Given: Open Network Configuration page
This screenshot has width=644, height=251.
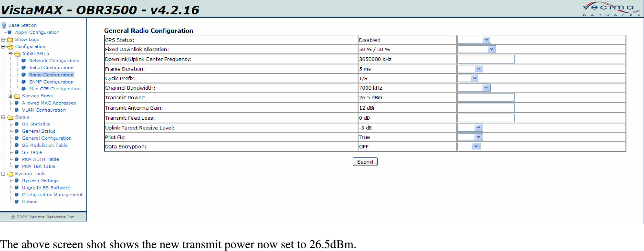Looking at the screenshot, I should pyautogui.click(x=54, y=61).
